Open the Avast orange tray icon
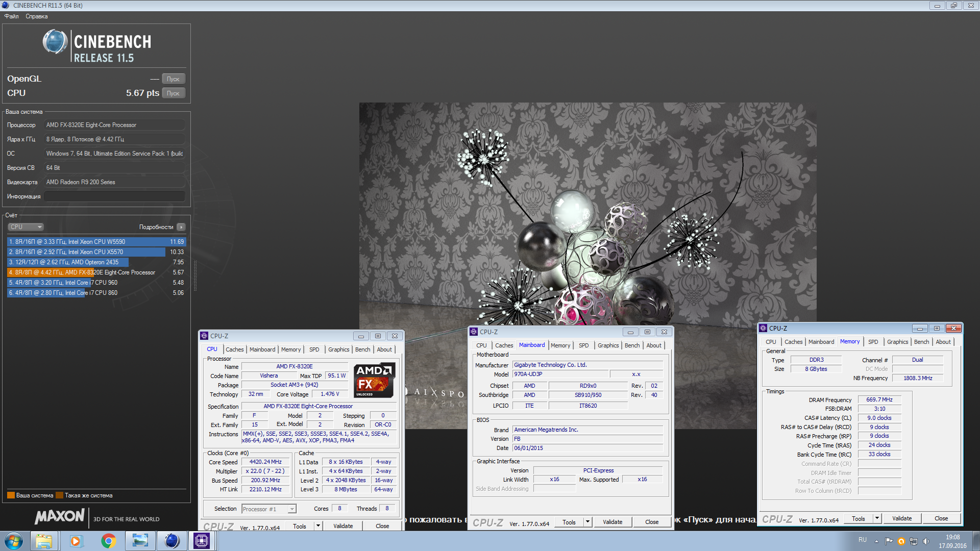This screenshot has width=980, height=551. (x=901, y=541)
